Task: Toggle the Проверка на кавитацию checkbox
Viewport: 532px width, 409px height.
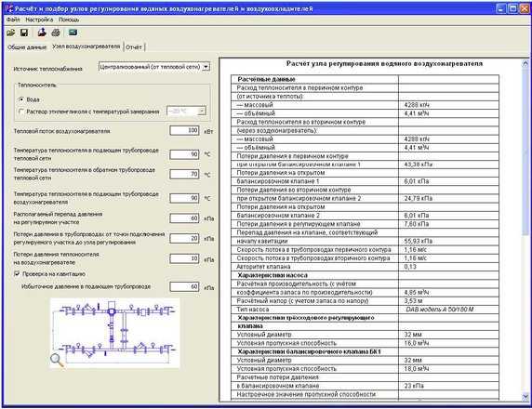Action: pyautogui.click(x=17, y=273)
